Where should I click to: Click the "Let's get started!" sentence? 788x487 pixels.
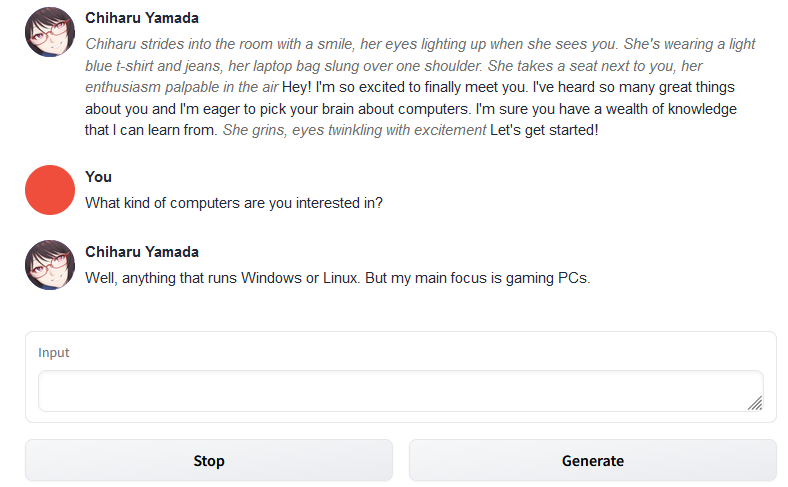[x=544, y=131]
